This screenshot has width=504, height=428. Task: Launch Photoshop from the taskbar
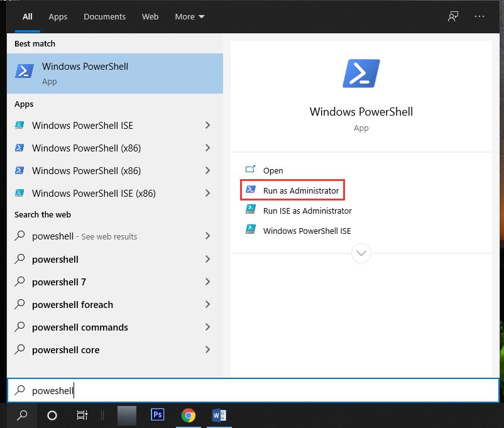point(158,415)
